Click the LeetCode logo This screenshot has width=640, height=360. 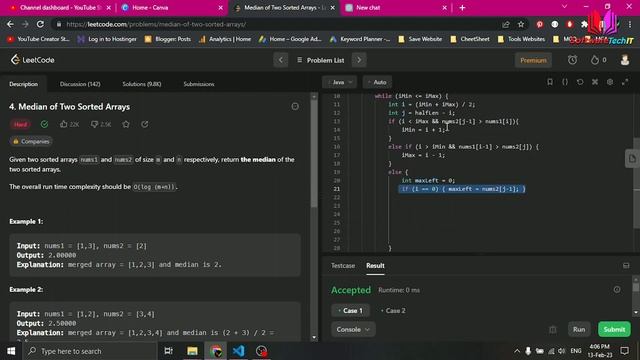click(32, 60)
